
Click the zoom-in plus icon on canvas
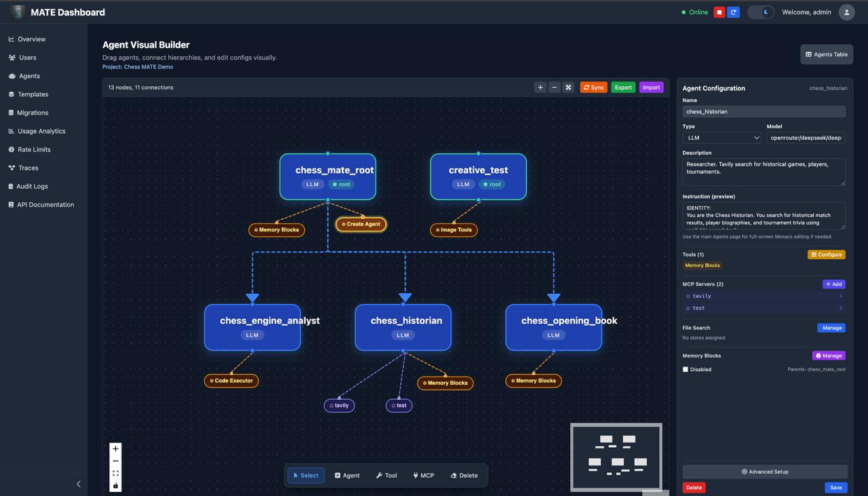[115, 448]
